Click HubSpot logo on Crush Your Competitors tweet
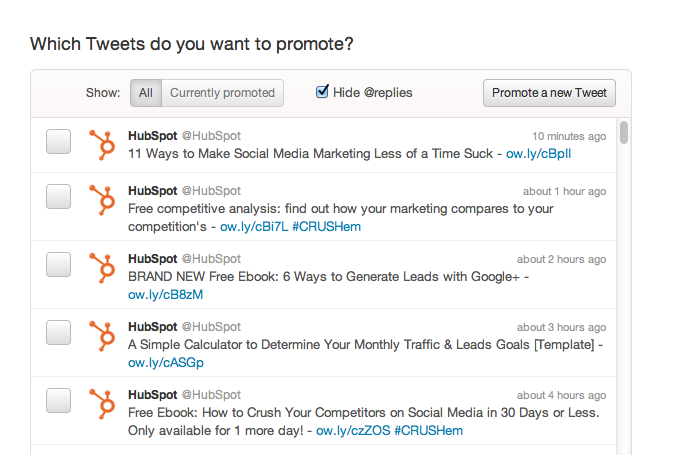 pos(102,403)
